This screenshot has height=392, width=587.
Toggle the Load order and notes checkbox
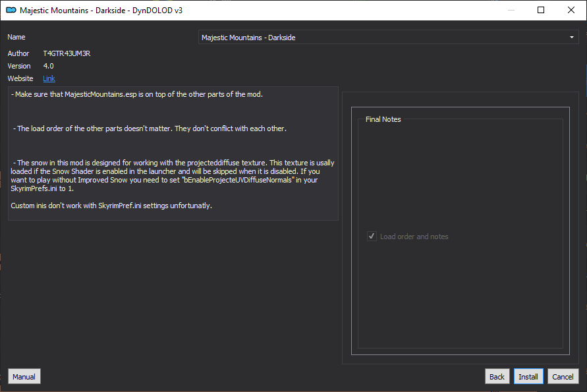[x=372, y=237]
